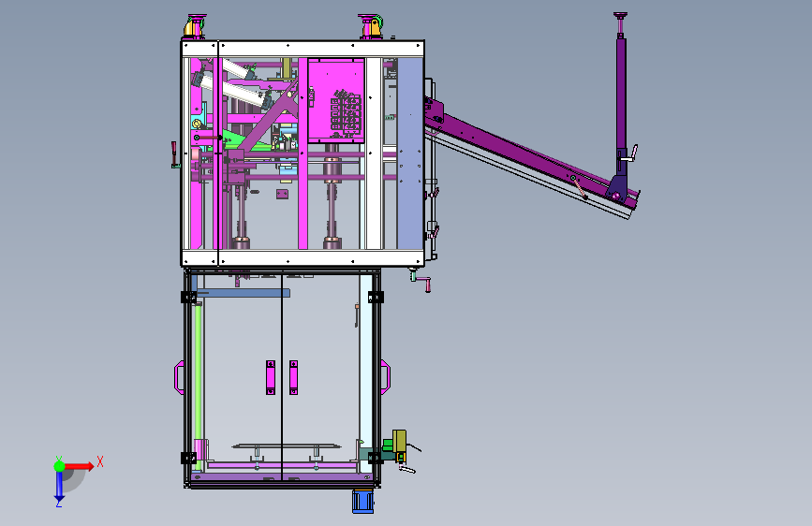The image size is (812, 526).
Task: Select the crank handle below the upper frame
Action: pyautogui.click(x=421, y=280)
